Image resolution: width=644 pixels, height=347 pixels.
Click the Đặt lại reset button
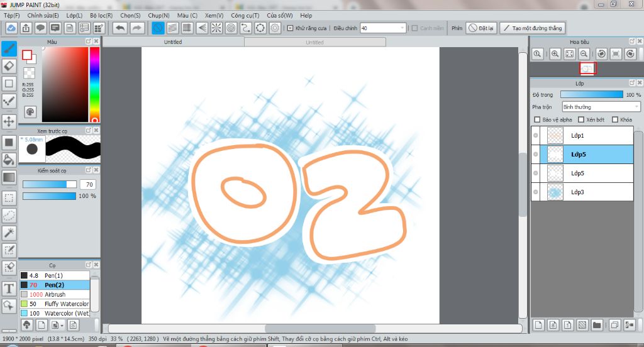pos(481,28)
